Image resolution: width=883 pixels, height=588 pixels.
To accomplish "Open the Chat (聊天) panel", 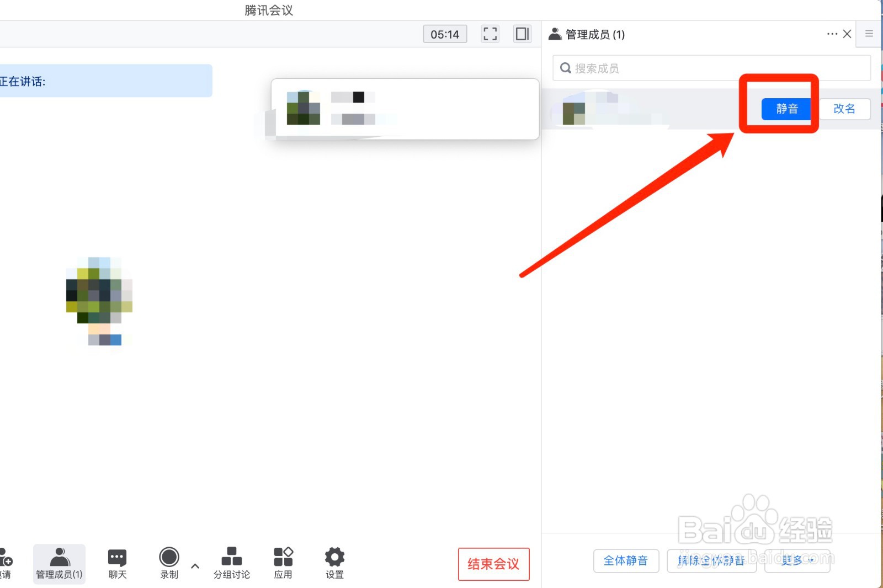I will pyautogui.click(x=117, y=563).
